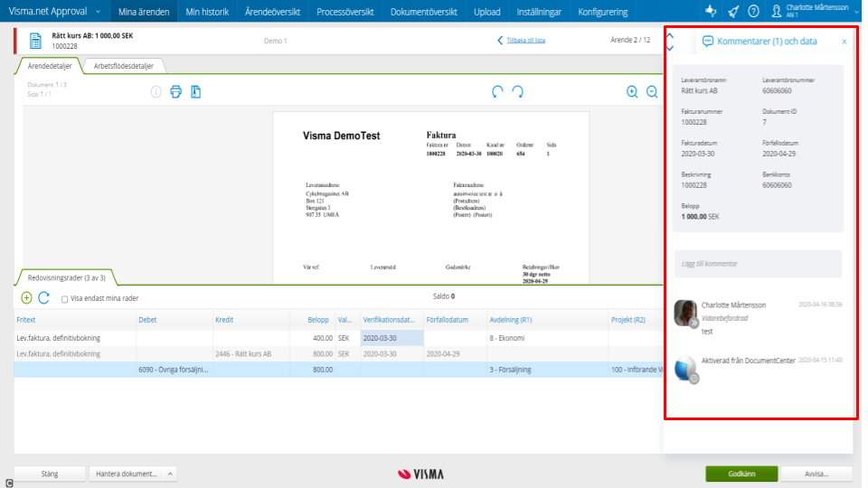Open the Ärendeöversikt menu
Screen dimensions: 868x488
(x=272, y=12)
